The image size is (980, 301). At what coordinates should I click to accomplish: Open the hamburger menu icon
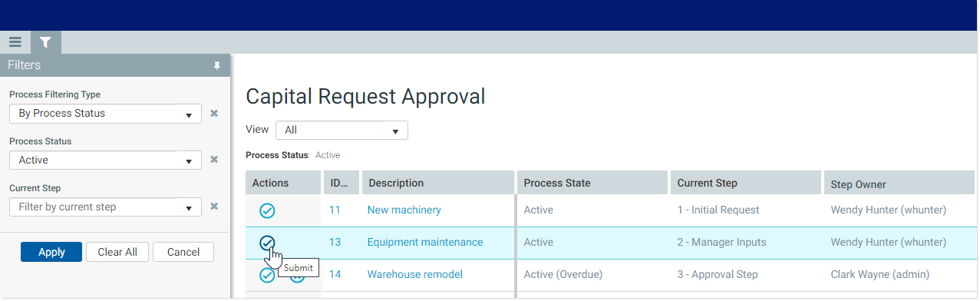coord(15,42)
